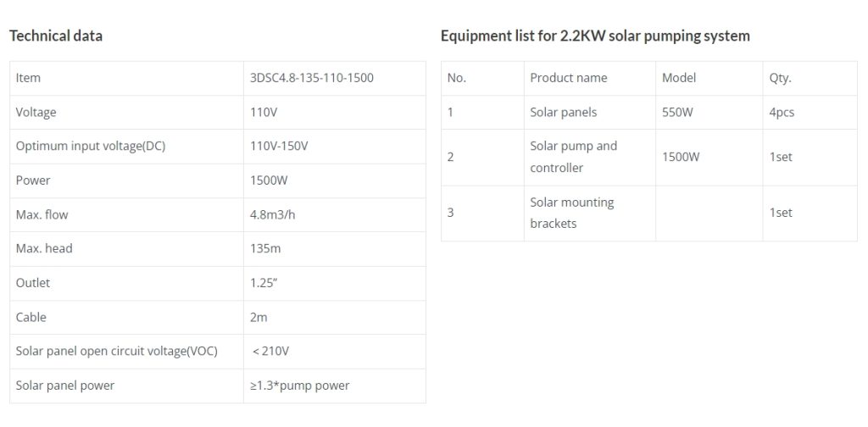Select the 1500W power value in Technical data
This screenshot has width=868, height=427.
click(x=269, y=180)
